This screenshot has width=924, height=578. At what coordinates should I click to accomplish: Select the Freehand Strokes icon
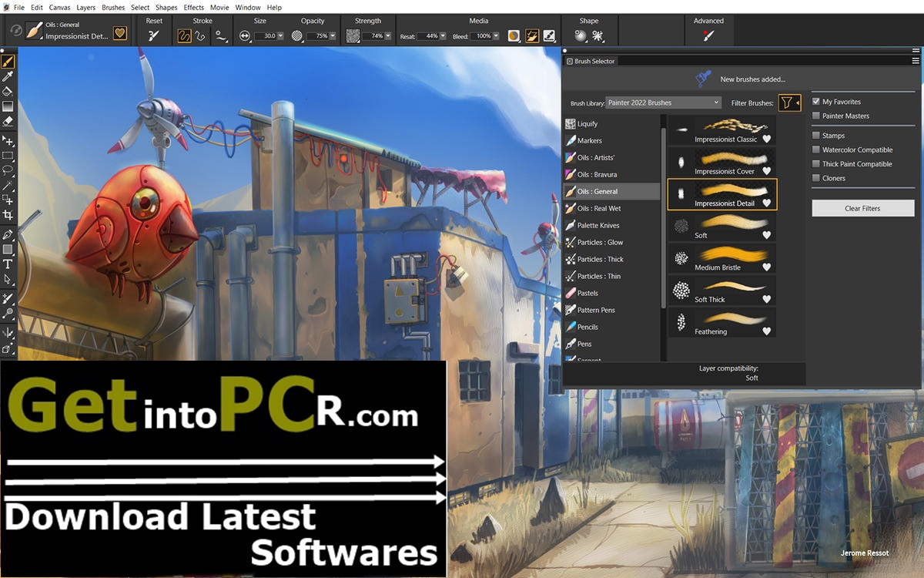(185, 35)
